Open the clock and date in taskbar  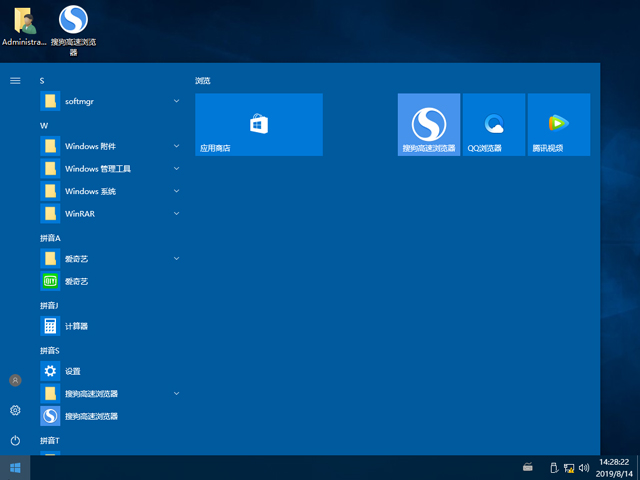[x=614, y=468]
